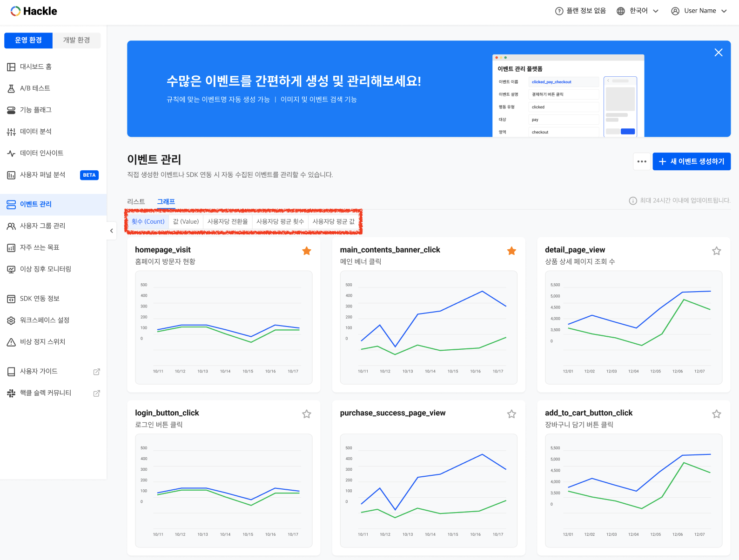Open 데이터 인사이트 pulse icon
This screenshot has height=560, width=739.
[x=11, y=153]
